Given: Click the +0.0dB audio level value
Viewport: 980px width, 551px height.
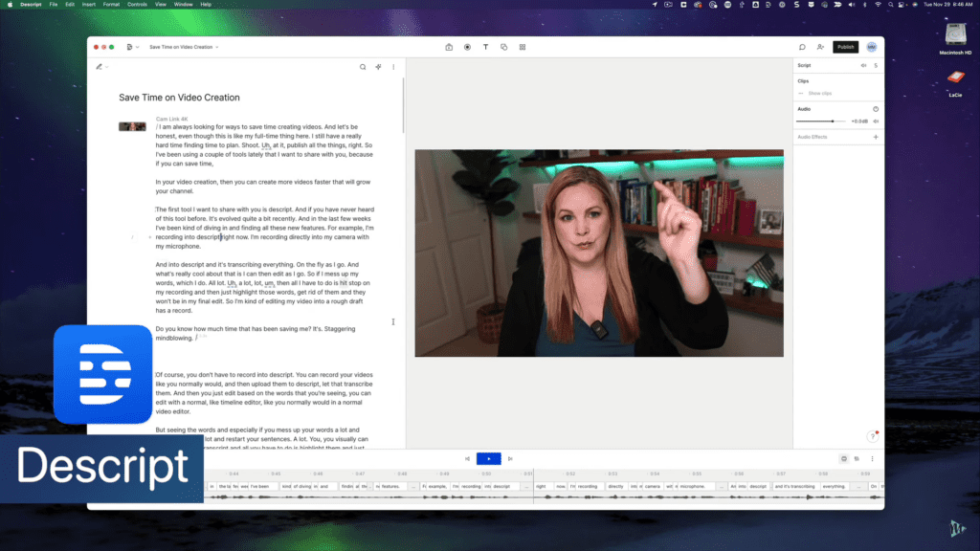Looking at the screenshot, I should pyautogui.click(x=859, y=121).
